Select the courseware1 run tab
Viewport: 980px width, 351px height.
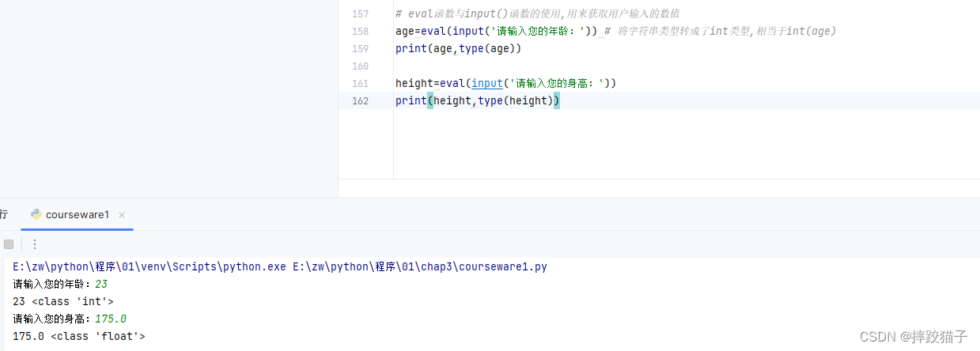pos(78,215)
